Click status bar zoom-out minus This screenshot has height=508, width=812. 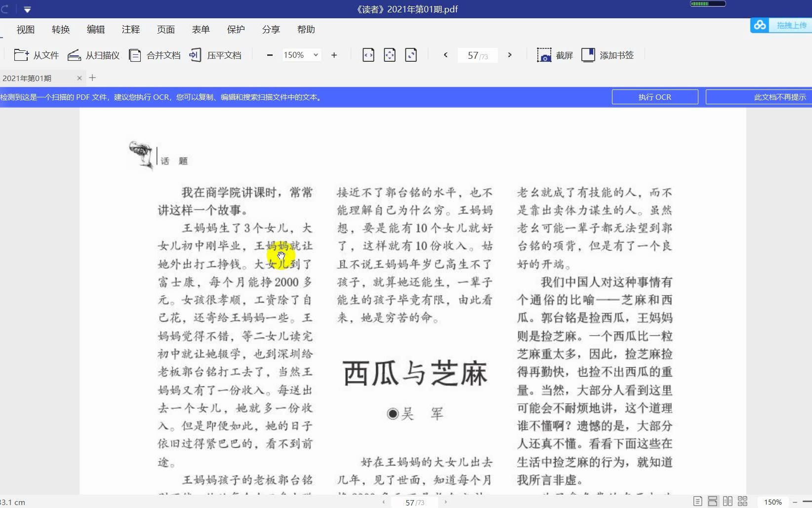795,502
